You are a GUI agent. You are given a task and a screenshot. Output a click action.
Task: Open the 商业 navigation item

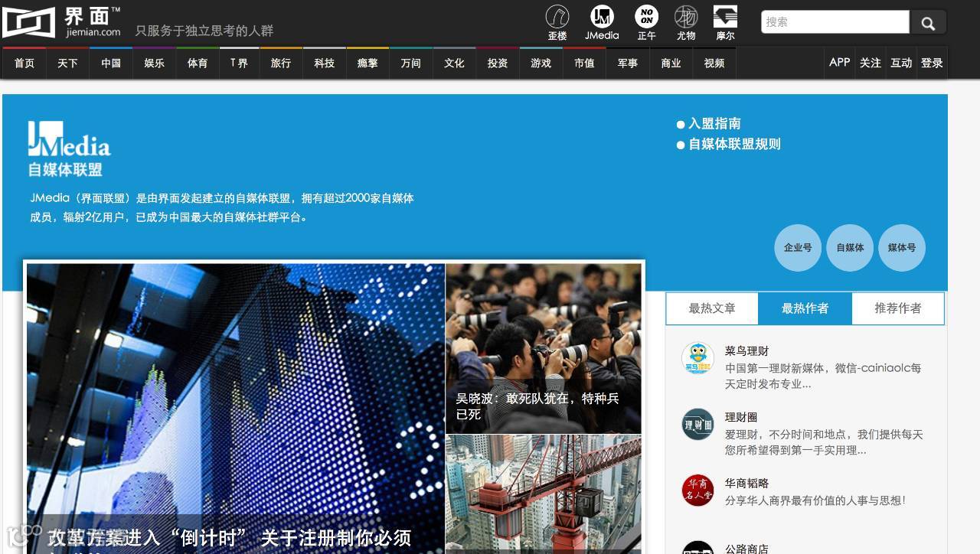[x=671, y=64]
